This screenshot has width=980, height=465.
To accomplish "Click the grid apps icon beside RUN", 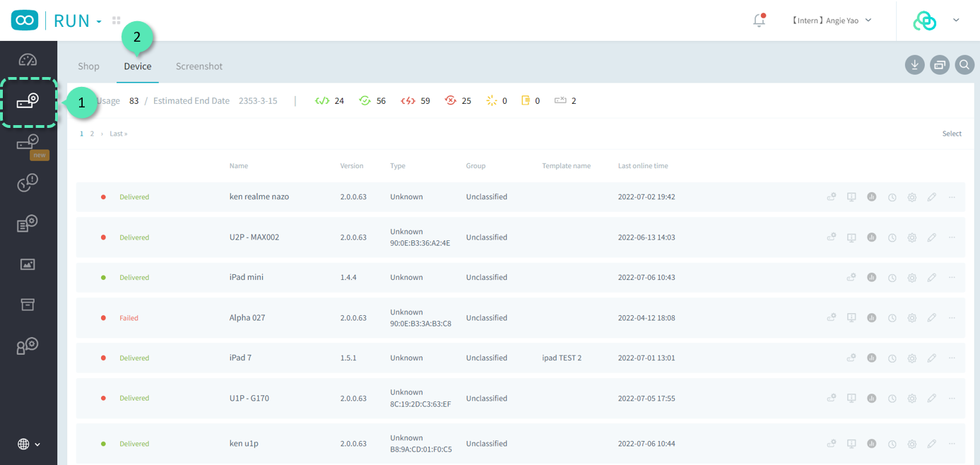I will [x=117, y=20].
